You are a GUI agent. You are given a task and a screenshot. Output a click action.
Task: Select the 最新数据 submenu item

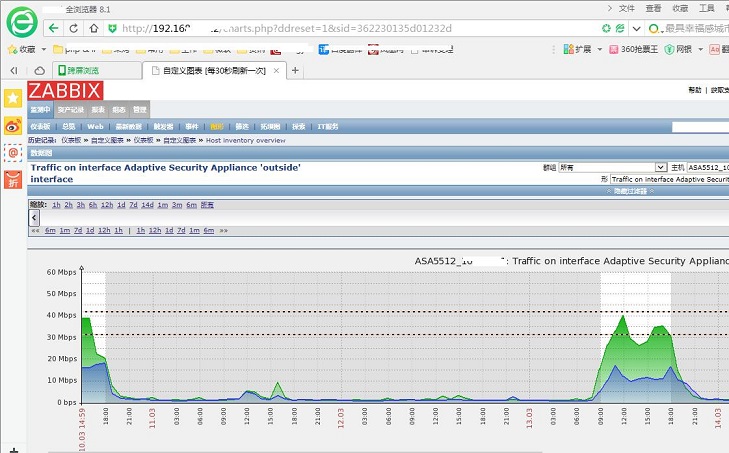(x=127, y=127)
